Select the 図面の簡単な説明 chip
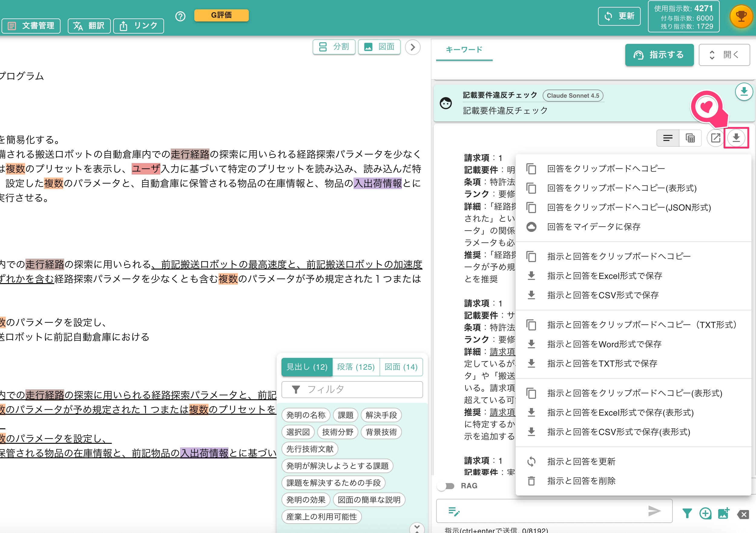The image size is (756, 533). [369, 500]
